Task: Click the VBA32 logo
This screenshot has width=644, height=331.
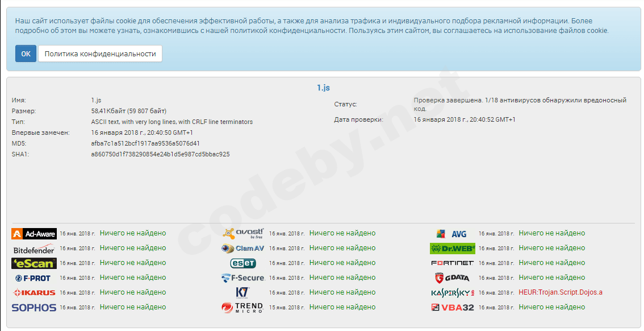Action: (453, 307)
